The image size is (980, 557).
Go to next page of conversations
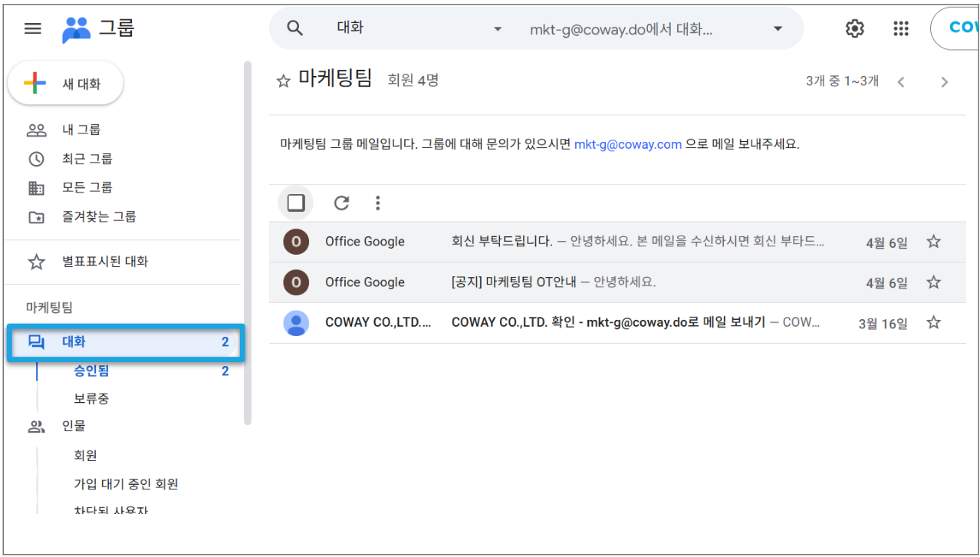pyautogui.click(x=945, y=82)
